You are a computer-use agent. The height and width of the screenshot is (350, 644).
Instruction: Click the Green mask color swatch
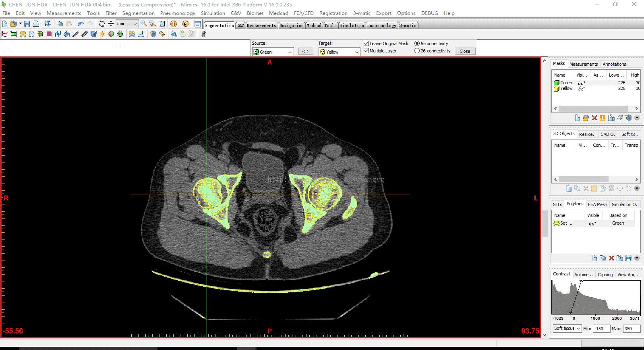pyautogui.click(x=557, y=83)
